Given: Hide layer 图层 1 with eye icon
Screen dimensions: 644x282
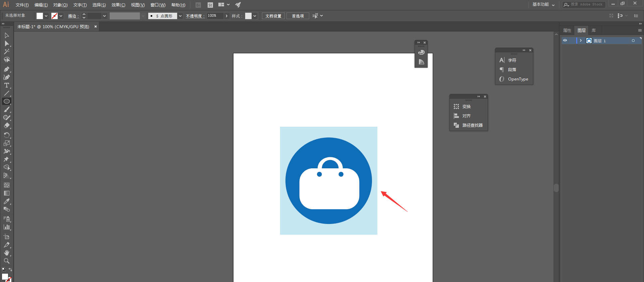Looking at the screenshot, I should [x=565, y=41].
